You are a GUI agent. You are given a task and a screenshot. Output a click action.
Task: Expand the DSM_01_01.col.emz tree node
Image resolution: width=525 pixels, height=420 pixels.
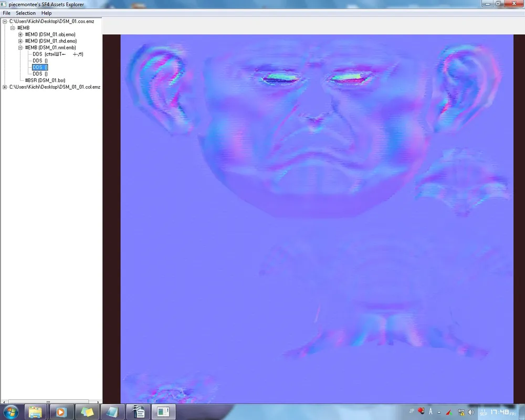point(5,87)
